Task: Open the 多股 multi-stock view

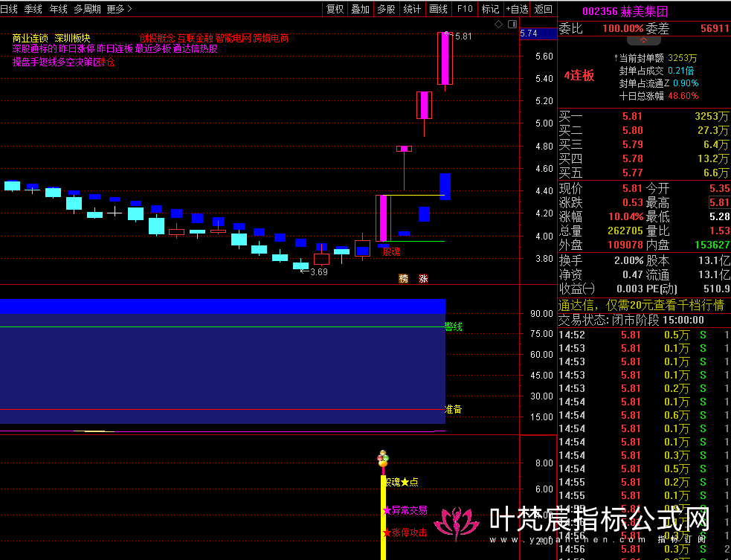Action: (x=386, y=9)
